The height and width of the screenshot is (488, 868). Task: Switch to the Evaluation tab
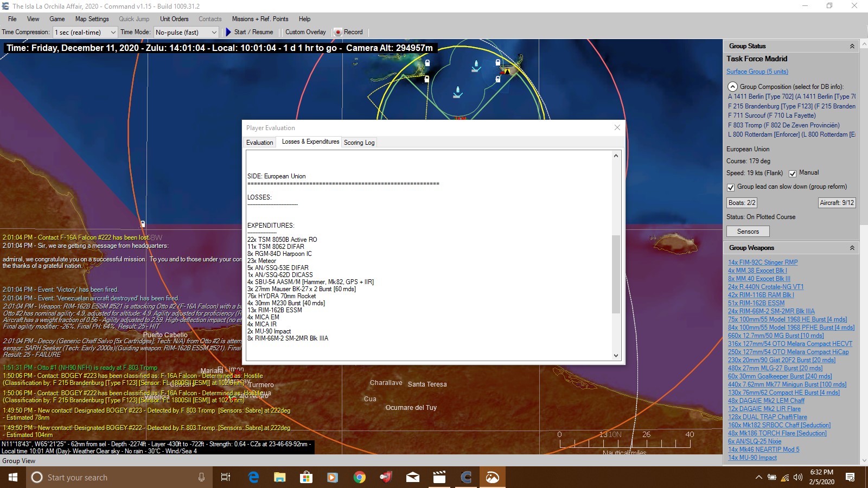(x=260, y=143)
